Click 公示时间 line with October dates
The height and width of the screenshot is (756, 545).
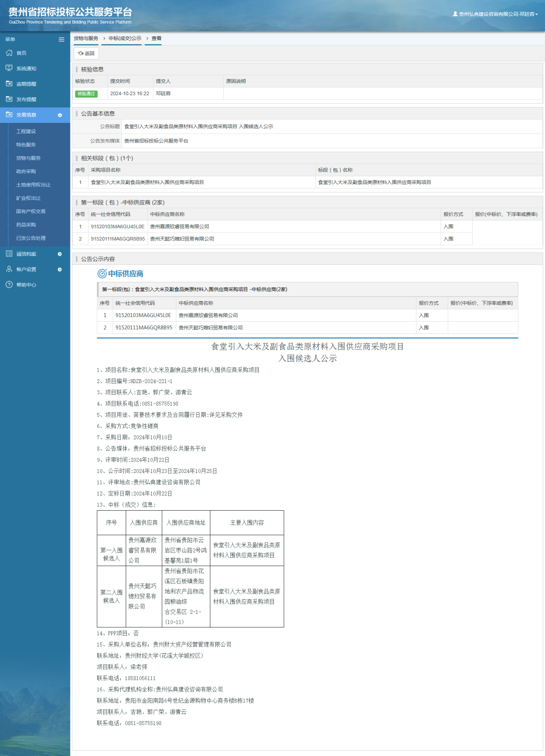click(x=157, y=471)
